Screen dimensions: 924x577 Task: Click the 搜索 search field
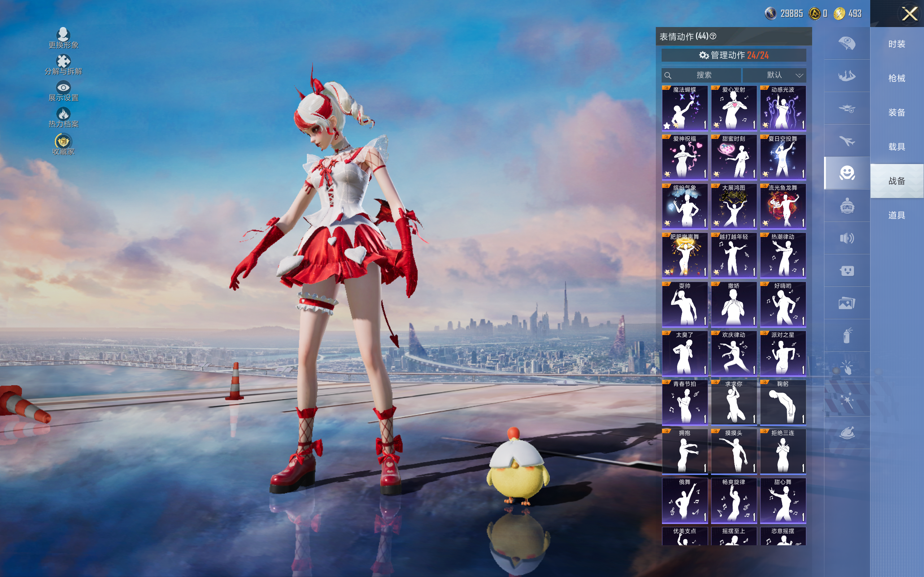click(701, 75)
